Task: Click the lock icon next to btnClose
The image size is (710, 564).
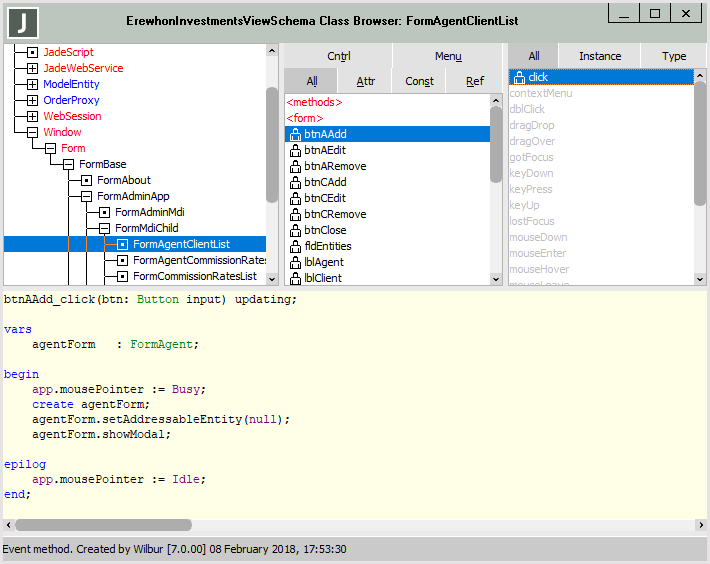Action: coord(295,230)
